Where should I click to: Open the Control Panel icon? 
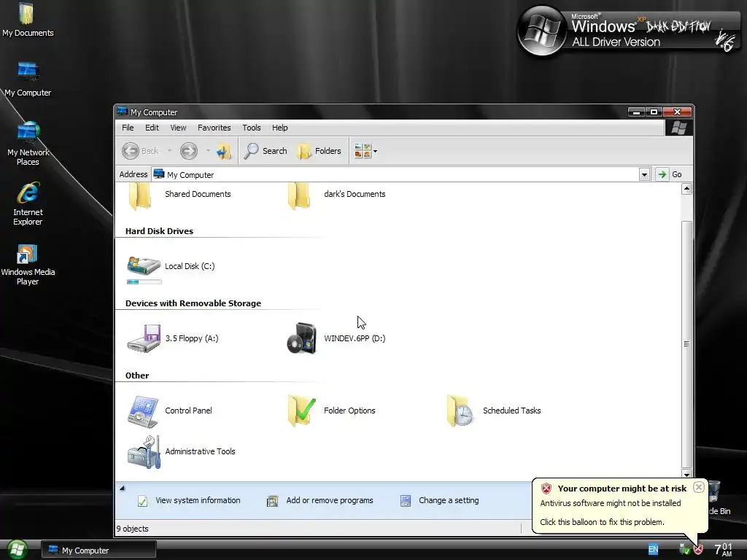(x=143, y=411)
